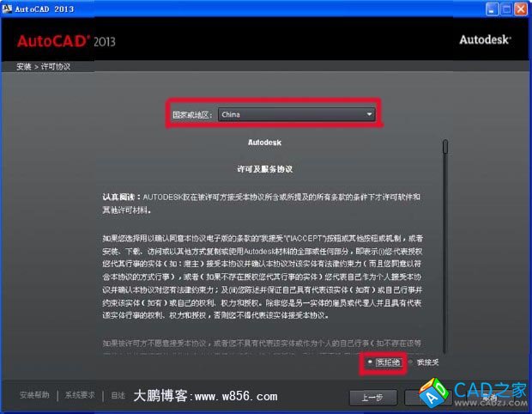Image resolution: width=532 pixels, height=414 pixels.
Task: Open the AutoCAD 2013 title bar system icon
Action: (7, 9)
